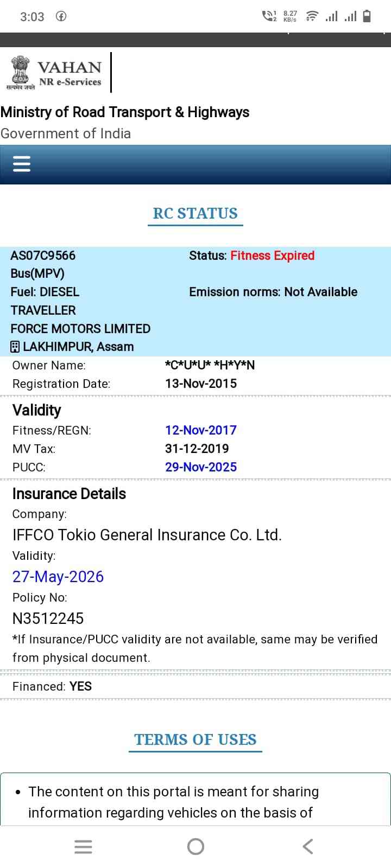
Task: Tap the call status icon in status bar
Action: click(269, 16)
